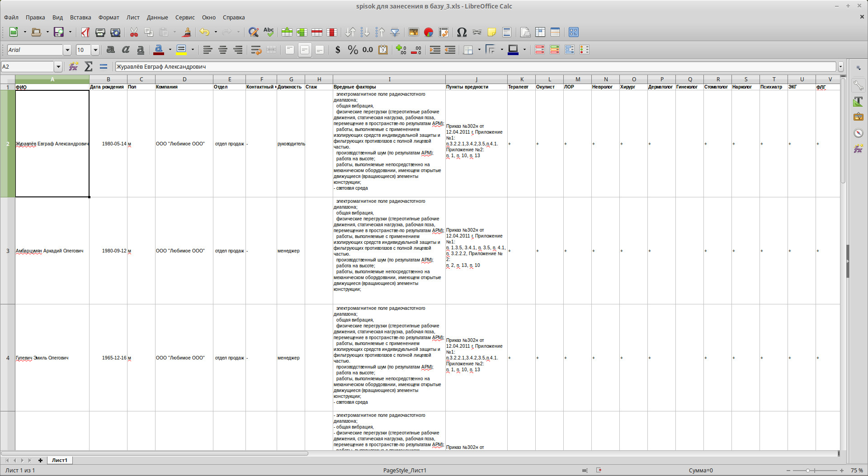Click the Sum sigma icon
The width and height of the screenshot is (868, 476).
[x=89, y=67]
